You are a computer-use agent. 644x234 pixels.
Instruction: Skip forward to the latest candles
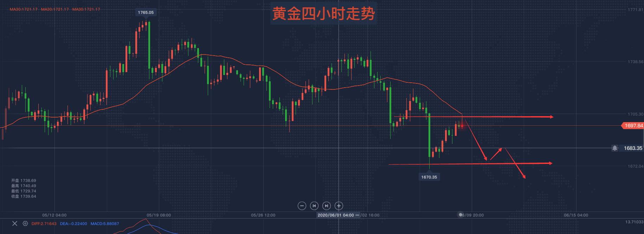327,206
